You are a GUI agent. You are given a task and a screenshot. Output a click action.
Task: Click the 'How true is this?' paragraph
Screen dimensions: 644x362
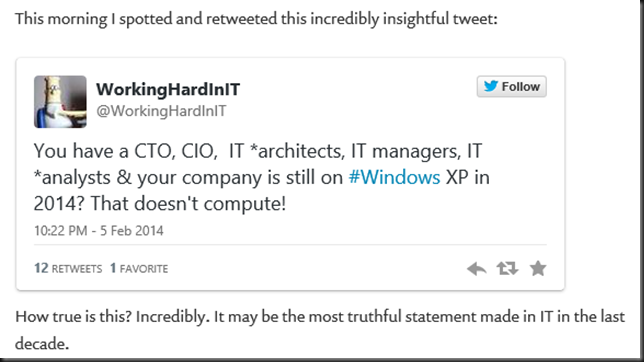pos(320,330)
